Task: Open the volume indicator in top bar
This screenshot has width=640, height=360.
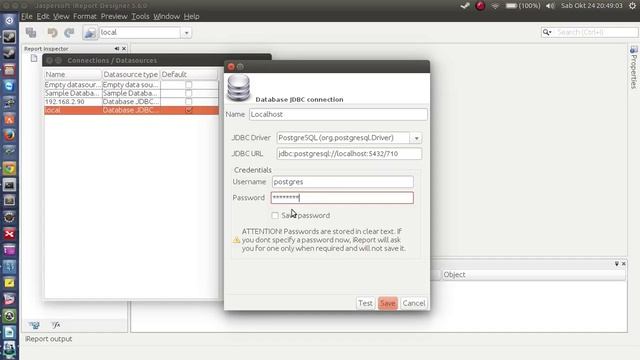Action: [550, 6]
